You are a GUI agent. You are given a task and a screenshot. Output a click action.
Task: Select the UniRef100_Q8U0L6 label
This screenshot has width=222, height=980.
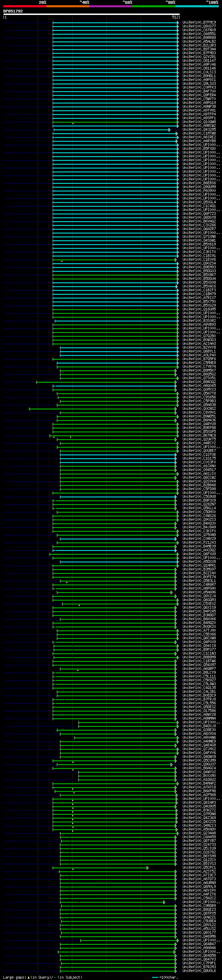199,971
